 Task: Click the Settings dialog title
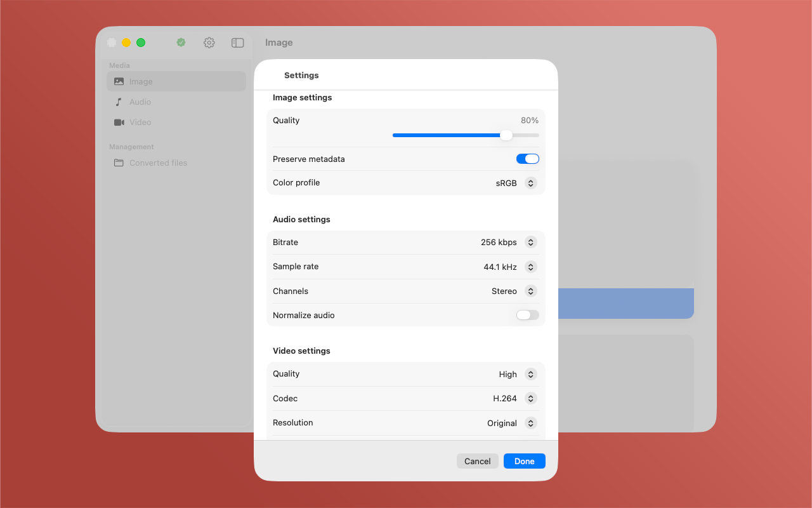tap(301, 75)
